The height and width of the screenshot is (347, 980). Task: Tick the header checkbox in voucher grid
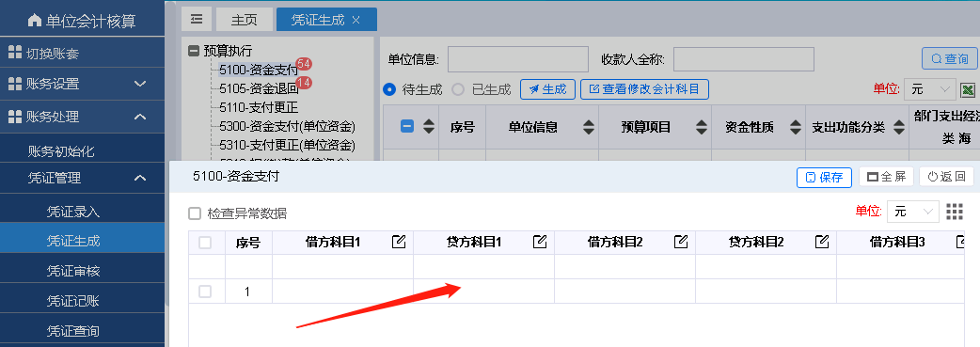pos(205,243)
